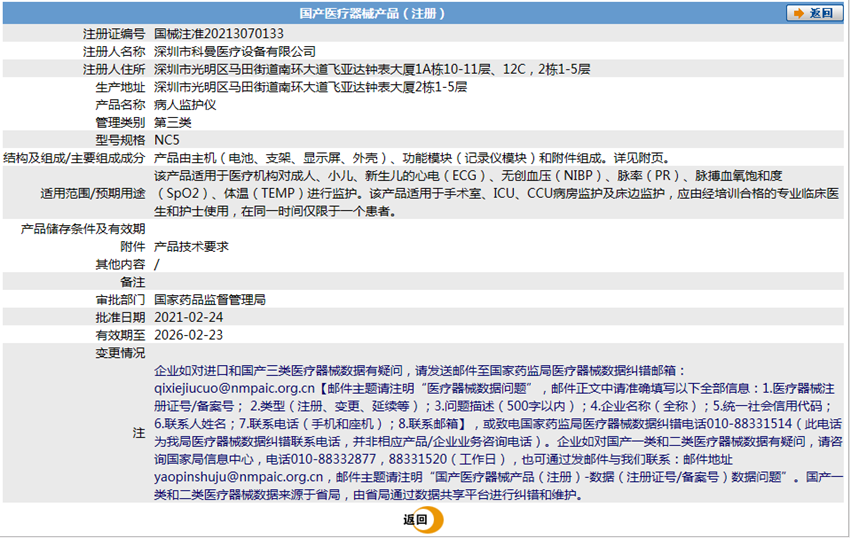
Task: Click the production address ending 钟表大厦2栋1-5层
Action: pos(311,87)
